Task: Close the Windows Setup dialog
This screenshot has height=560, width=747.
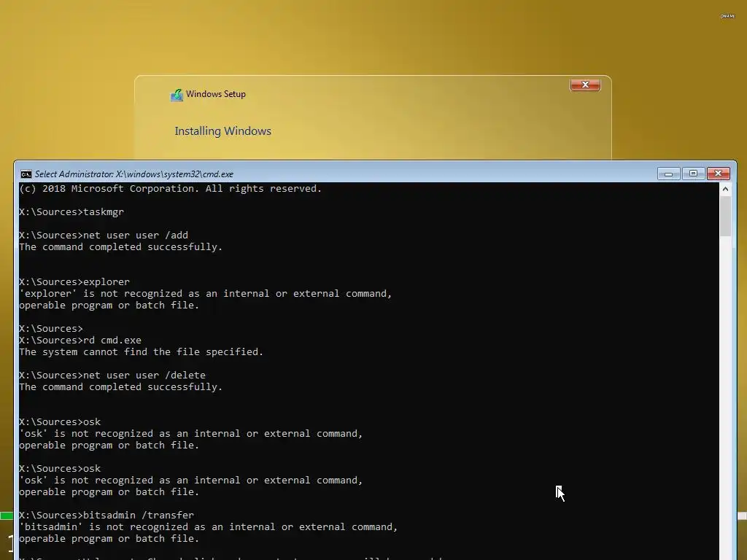Action: point(585,85)
